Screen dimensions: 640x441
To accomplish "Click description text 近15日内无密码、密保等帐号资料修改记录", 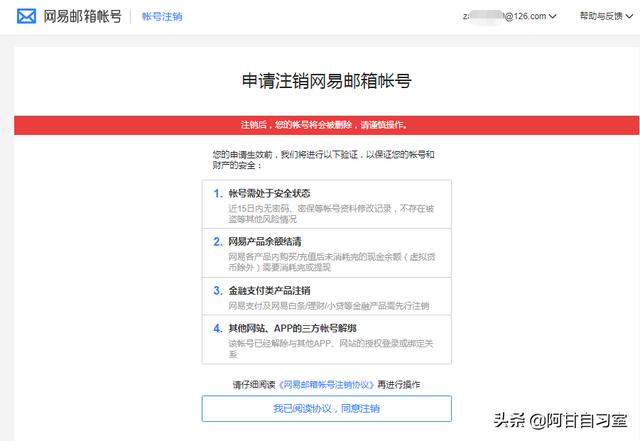I will (x=310, y=209).
